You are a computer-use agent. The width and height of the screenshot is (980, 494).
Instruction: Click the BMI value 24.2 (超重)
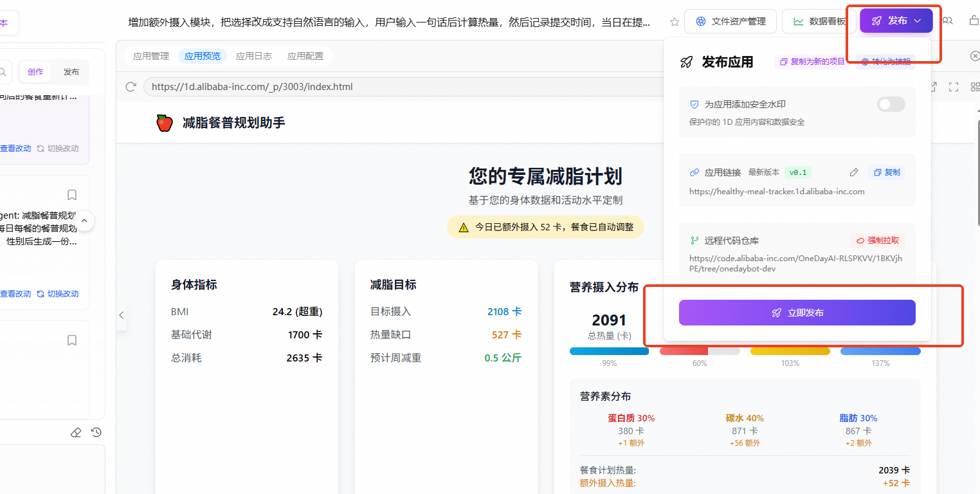coord(297,311)
